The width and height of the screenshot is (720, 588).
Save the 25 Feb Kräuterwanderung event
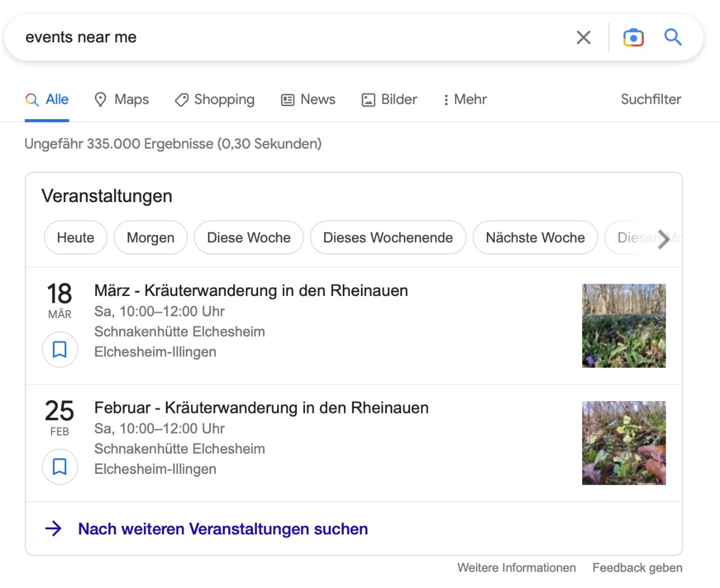60,467
